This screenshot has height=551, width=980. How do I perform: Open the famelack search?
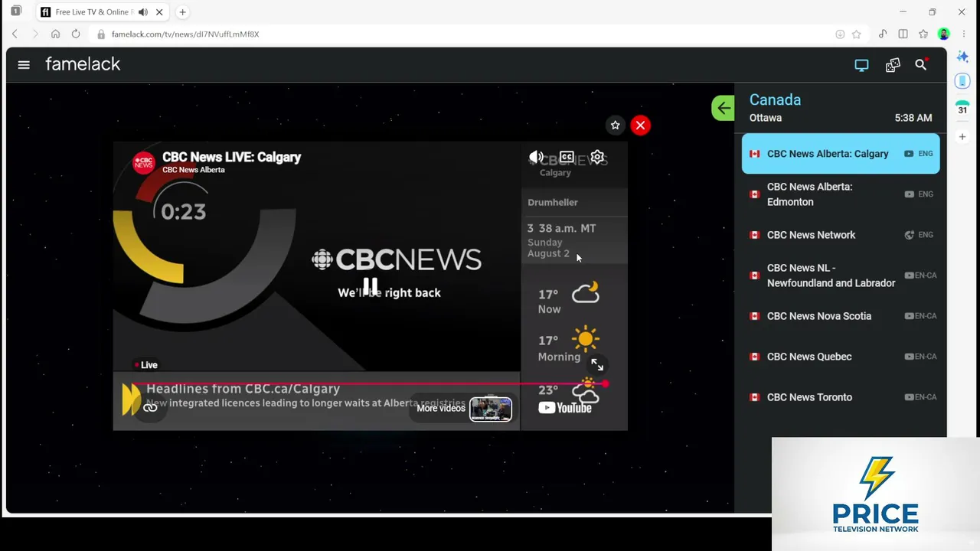click(921, 65)
